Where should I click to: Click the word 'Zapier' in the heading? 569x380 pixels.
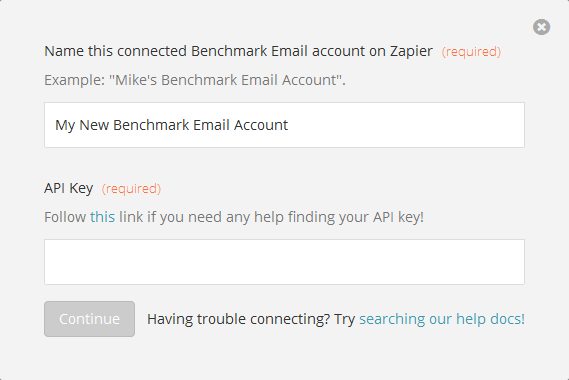411,51
